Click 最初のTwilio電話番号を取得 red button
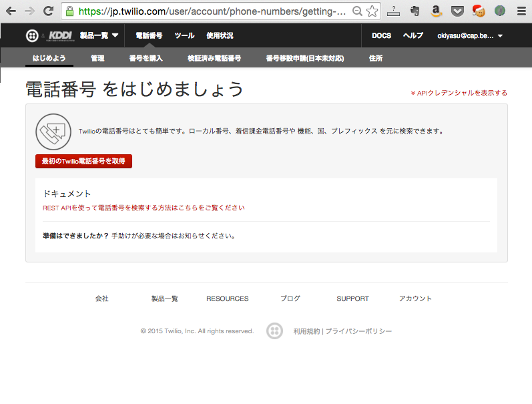Screen dimensions: 532x404 pyautogui.click(x=84, y=161)
